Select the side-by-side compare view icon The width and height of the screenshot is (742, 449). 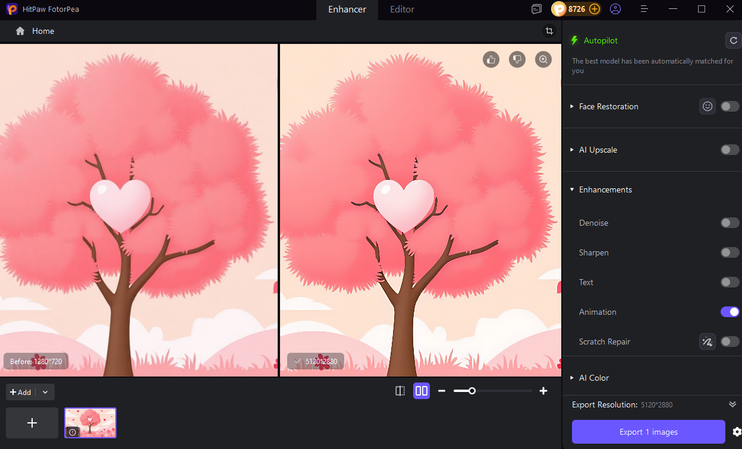pos(422,391)
